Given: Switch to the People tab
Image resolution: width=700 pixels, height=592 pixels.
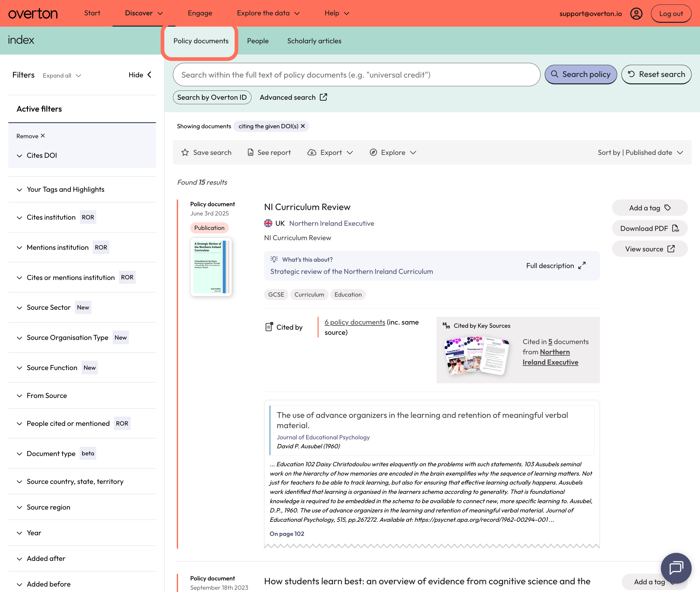Looking at the screenshot, I should pos(258,41).
